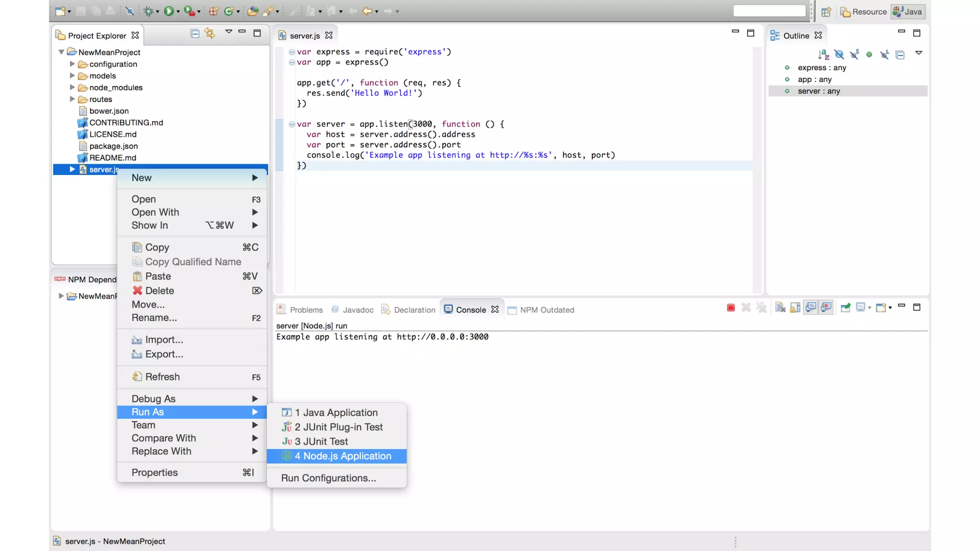The width and height of the screenshot is (980, 551).
Task: Click Collapse All in Project Explorer
Action: [x=195, y=33]
